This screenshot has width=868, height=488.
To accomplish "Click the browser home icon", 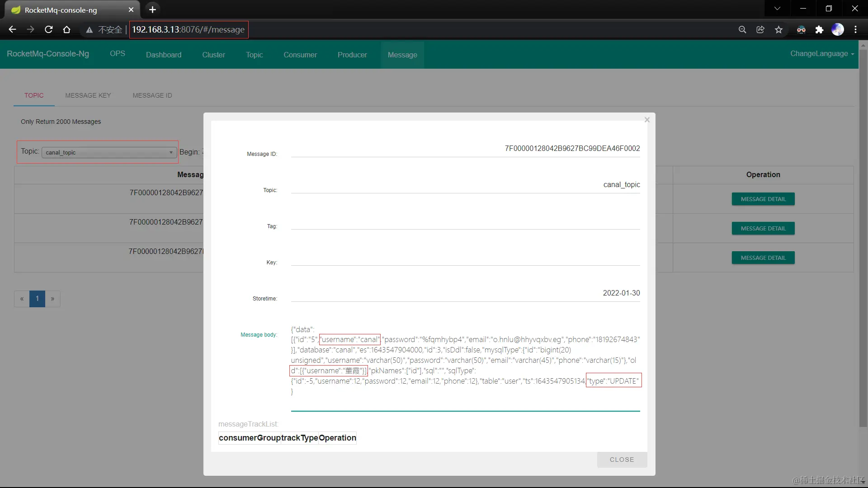I will pyautogui.click(x=66, y=30).
